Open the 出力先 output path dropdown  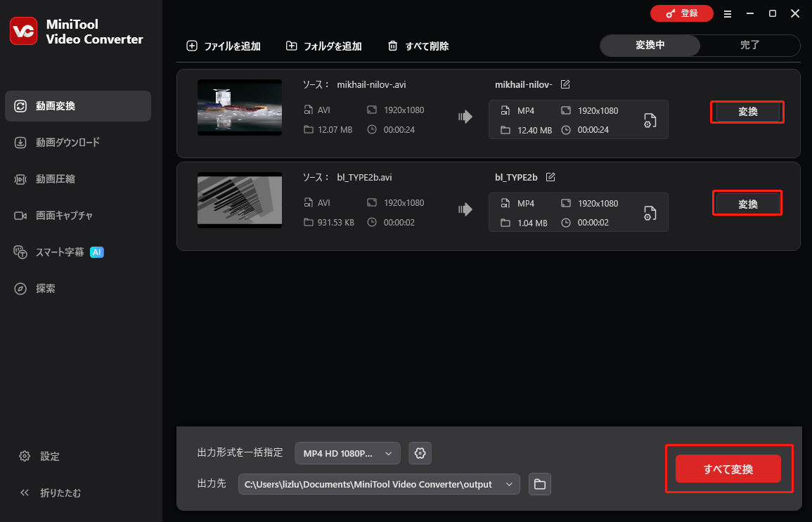pos(509,484)
